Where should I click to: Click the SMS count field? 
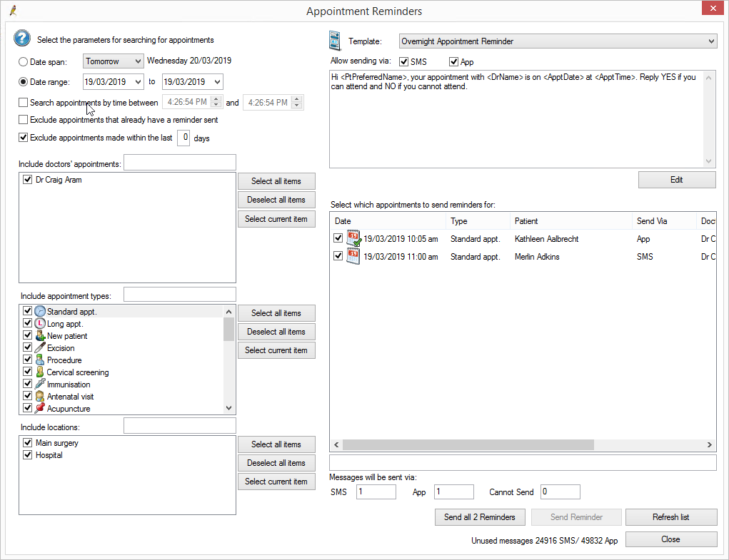376,492
